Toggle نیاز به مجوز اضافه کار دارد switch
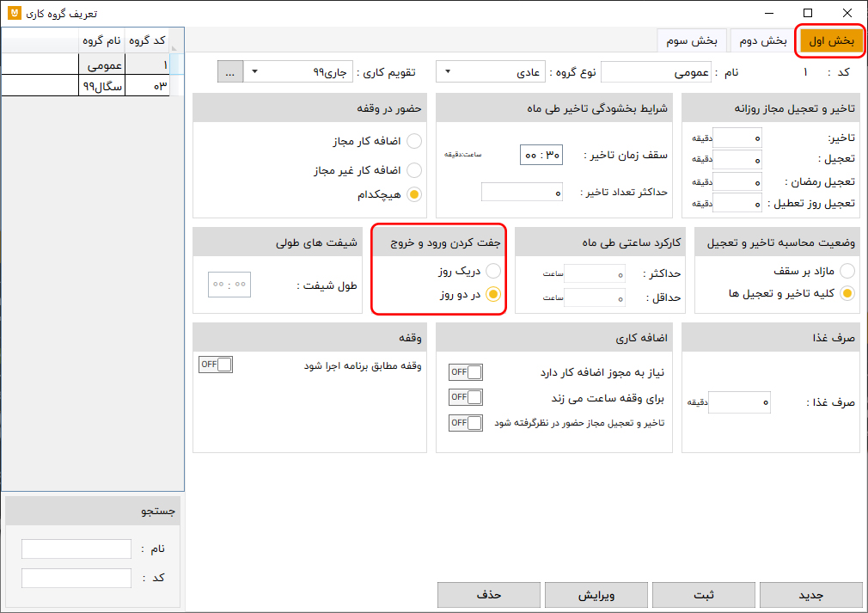Screen dimensions: 868x613 coord(466,372)
